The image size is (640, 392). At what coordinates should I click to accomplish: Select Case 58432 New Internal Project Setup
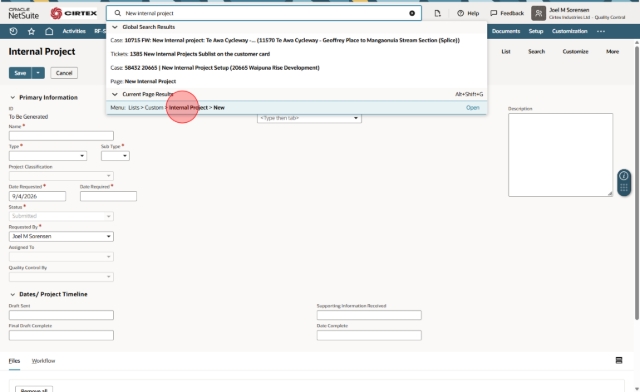[x=296, y=68]
